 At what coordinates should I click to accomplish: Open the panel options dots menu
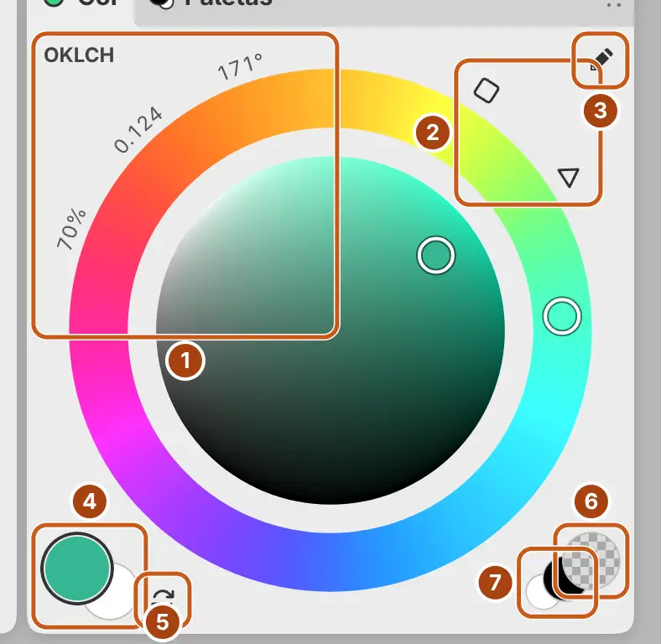[614, 4]
